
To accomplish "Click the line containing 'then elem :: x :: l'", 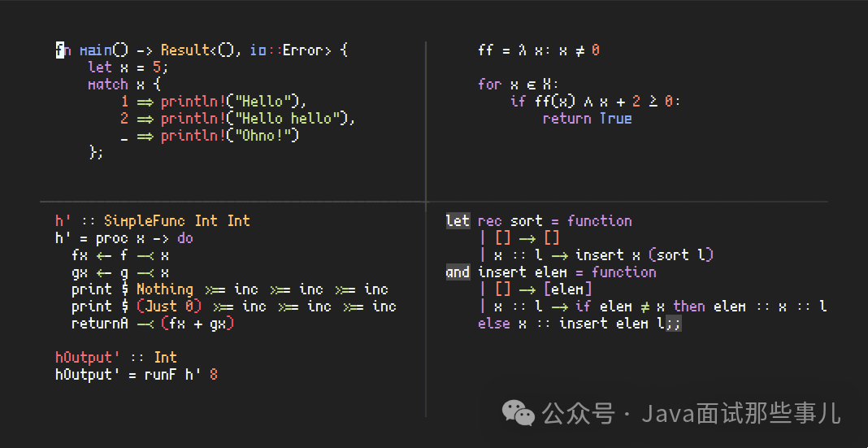I will (653, 307).
